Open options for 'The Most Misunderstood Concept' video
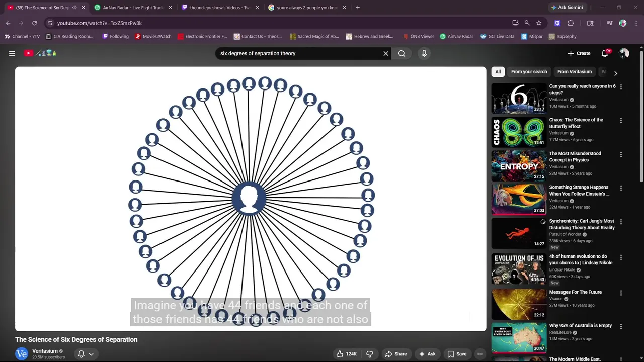Image resolution: width=644 pixels, height=362 pixels. coord(621,154)
